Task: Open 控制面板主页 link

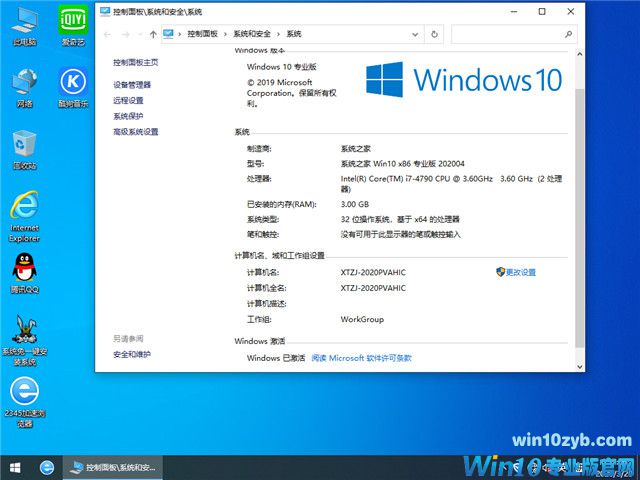Action: [x=136, y=62]
